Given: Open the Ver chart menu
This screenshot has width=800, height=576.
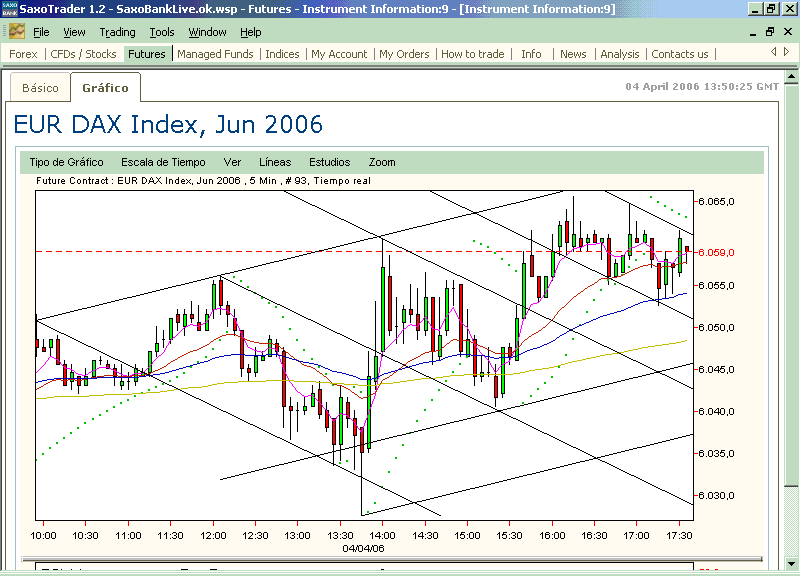Looking at the screenshot, I should point(232,162).
